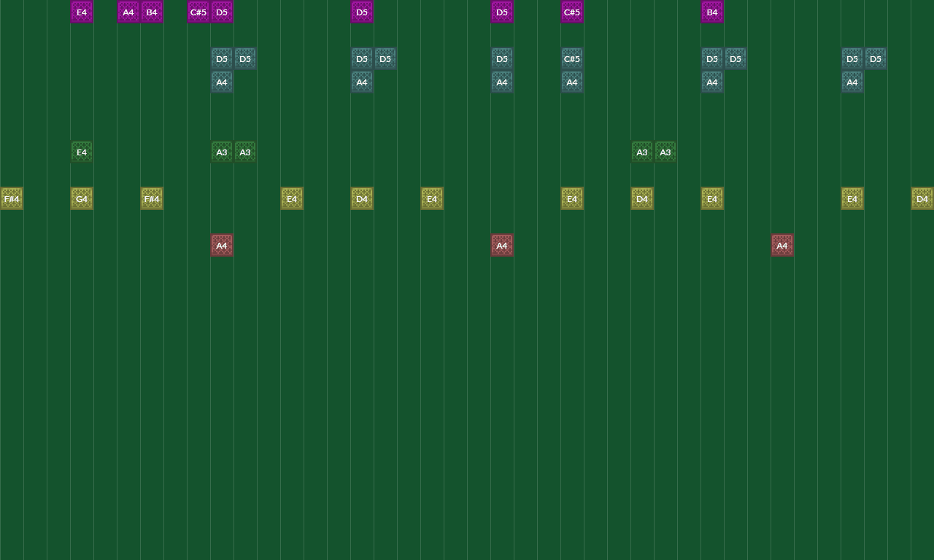Select the rightmost yellow F#4 note
Screen dimensions: 934x560
(x=152, y=198)
